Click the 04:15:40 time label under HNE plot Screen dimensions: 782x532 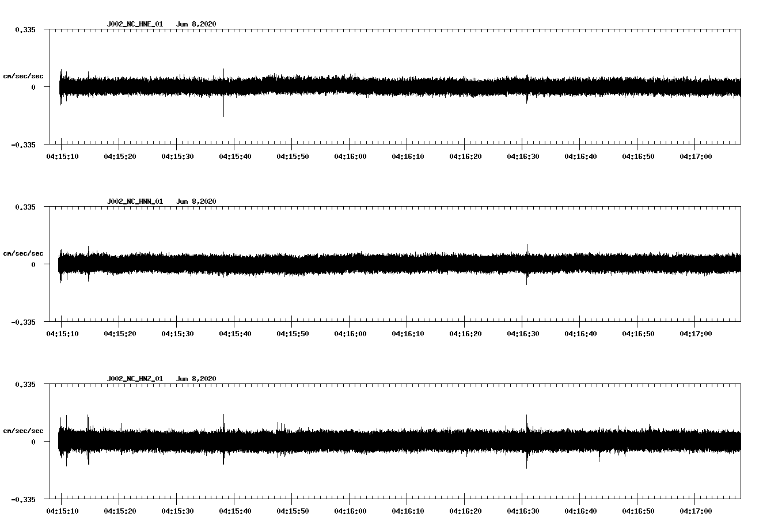pyautogui.click(x=235, y=157)
